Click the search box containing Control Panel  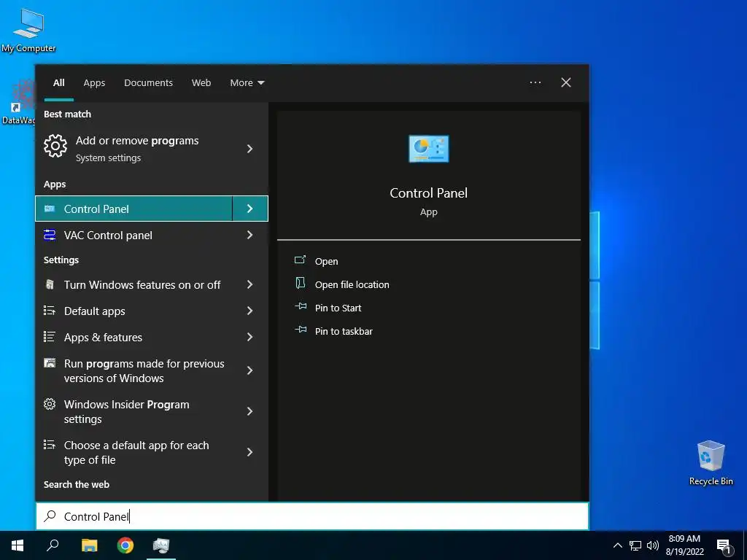(x=312, y=516)
